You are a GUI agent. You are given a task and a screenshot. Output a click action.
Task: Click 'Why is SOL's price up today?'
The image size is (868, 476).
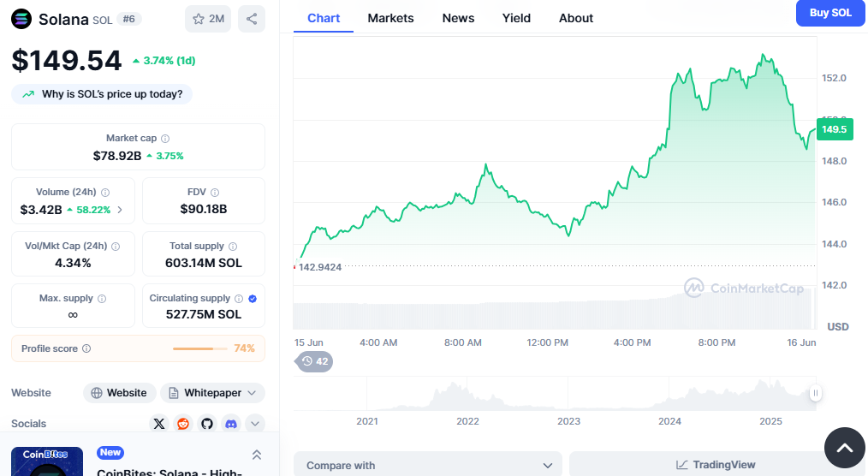[102, 94]
